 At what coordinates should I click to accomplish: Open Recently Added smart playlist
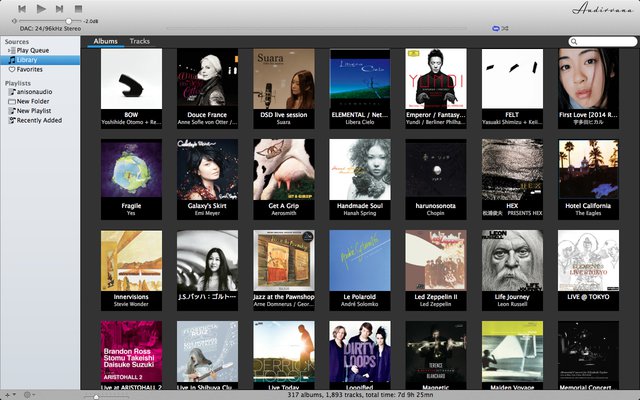point(38,120)
